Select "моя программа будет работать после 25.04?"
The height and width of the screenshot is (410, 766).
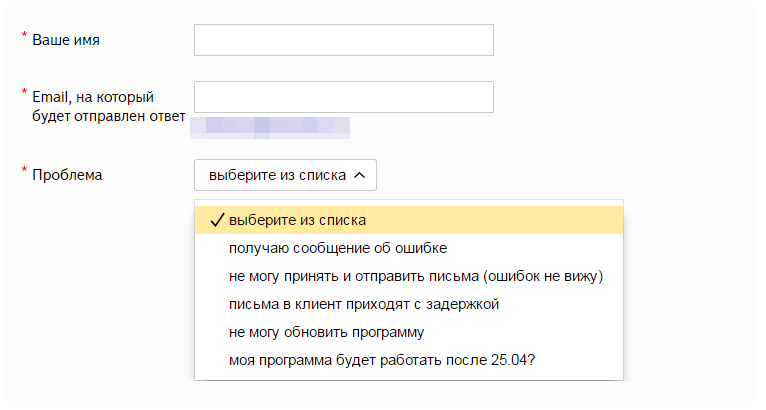pos(381,360)
